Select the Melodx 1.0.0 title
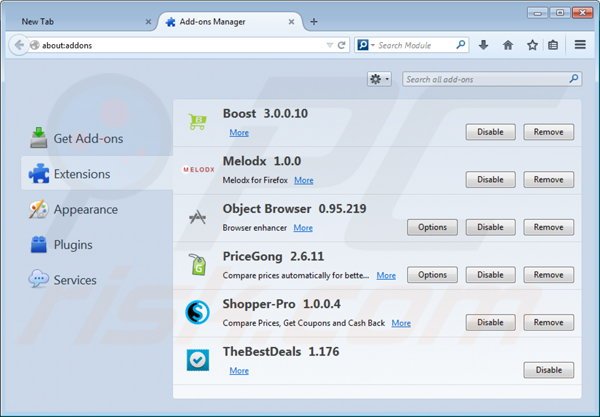Viewport: 600px width, 417px height. [x=262, y=161]
